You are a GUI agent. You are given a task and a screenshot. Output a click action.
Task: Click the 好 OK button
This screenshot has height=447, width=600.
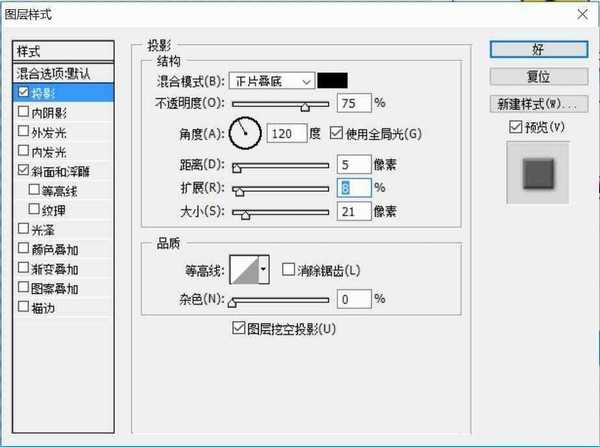tap(538, 48)
